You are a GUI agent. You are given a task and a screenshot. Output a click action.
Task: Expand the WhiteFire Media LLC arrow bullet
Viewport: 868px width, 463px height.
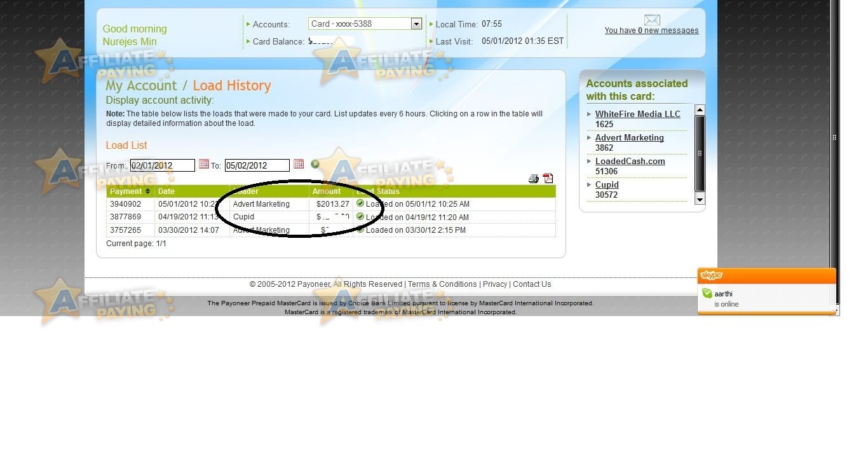pos(589,114)
